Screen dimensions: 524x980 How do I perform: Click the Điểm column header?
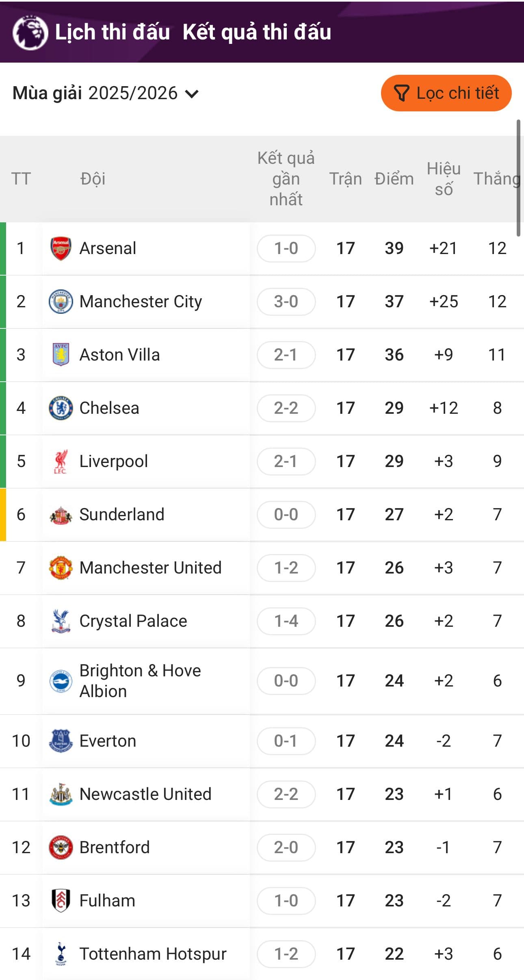(x=394, y=179)
